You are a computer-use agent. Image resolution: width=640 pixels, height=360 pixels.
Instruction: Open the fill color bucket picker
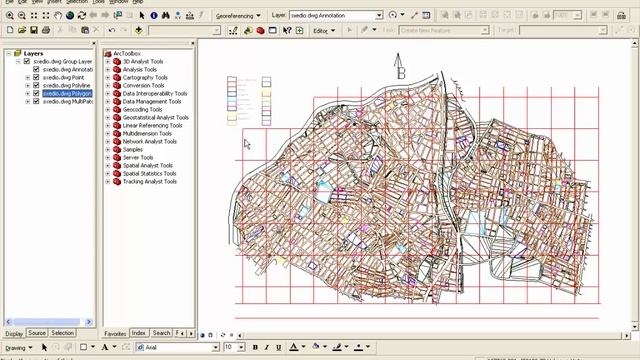[316, 347]
